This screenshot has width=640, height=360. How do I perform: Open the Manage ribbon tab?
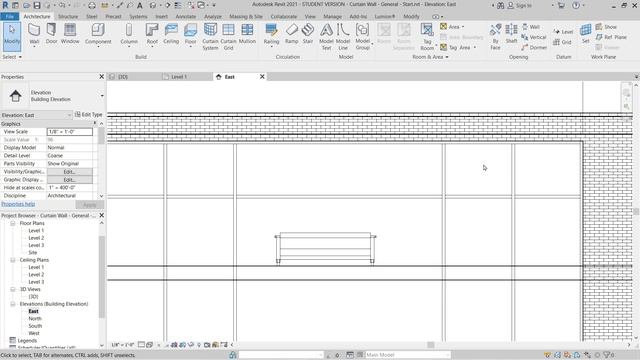(x=332, y=16)
